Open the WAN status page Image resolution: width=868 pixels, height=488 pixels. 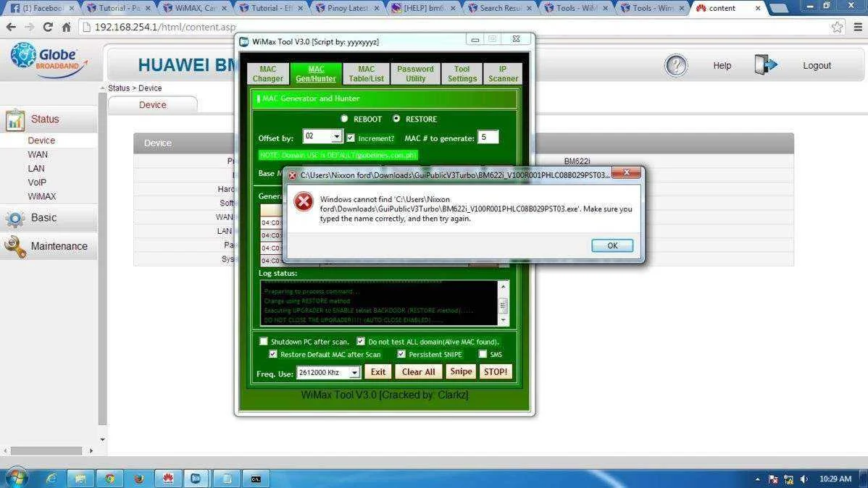point(38,154)
